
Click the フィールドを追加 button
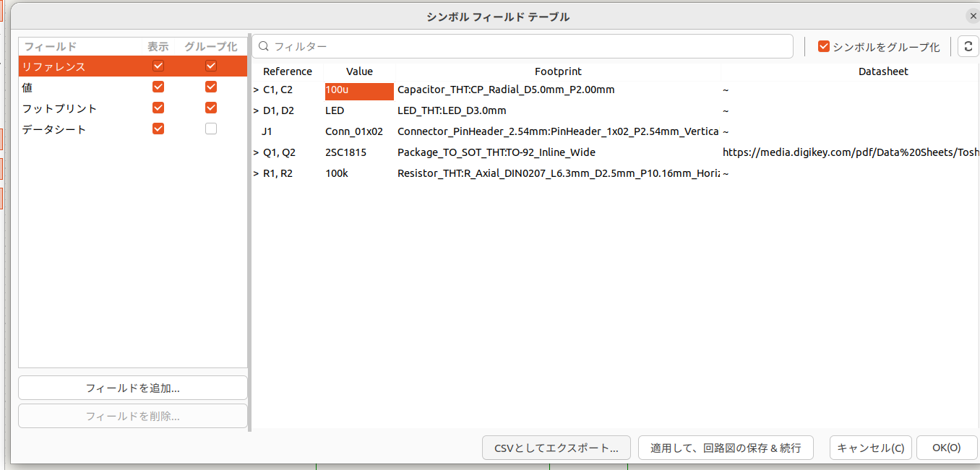click(133, 388)
